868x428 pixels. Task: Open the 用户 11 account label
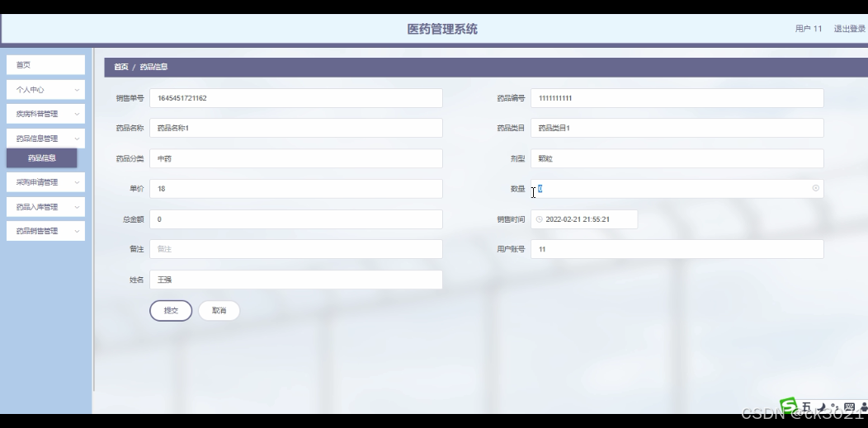click(x=809, y=29)
